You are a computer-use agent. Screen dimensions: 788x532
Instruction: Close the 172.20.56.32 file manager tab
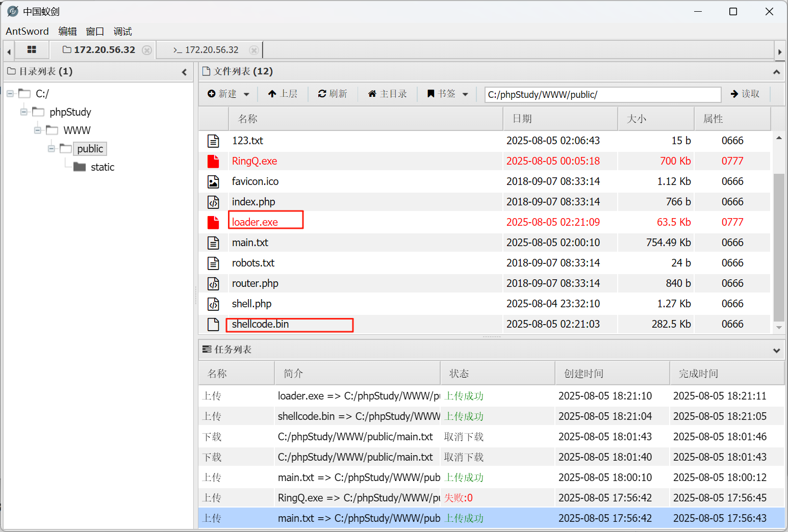pyautogui.click(x=147, y=50)
